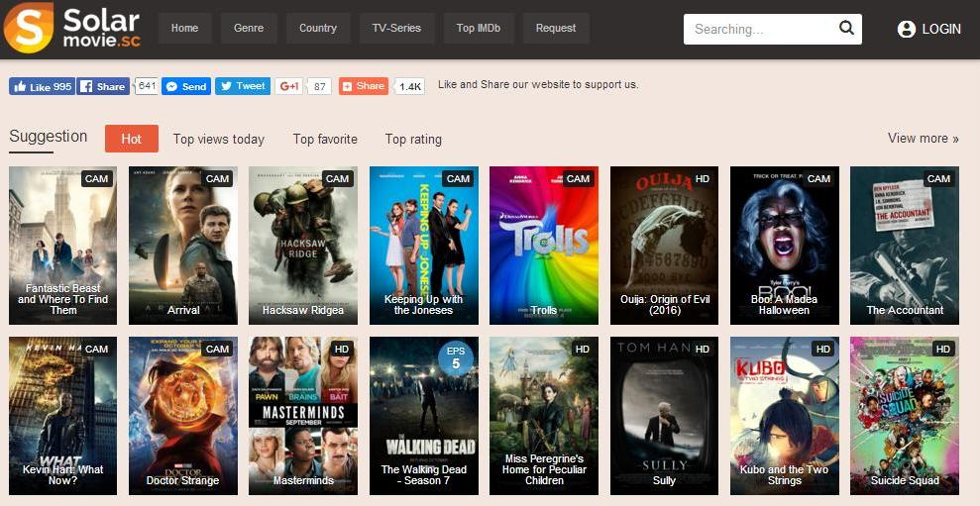Click 'Like and Share our website' text

(538, 84)
